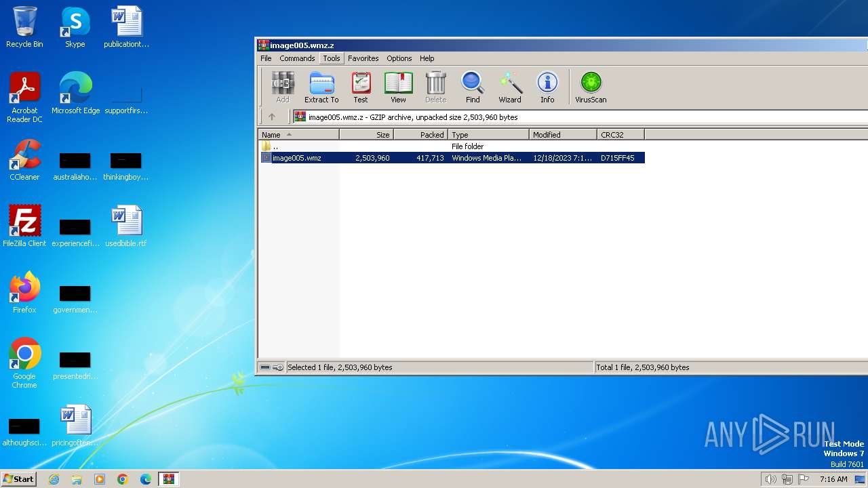Viewport: 868px width, 488px height.
Task: Open the File menu
Action: coord(266,58)
